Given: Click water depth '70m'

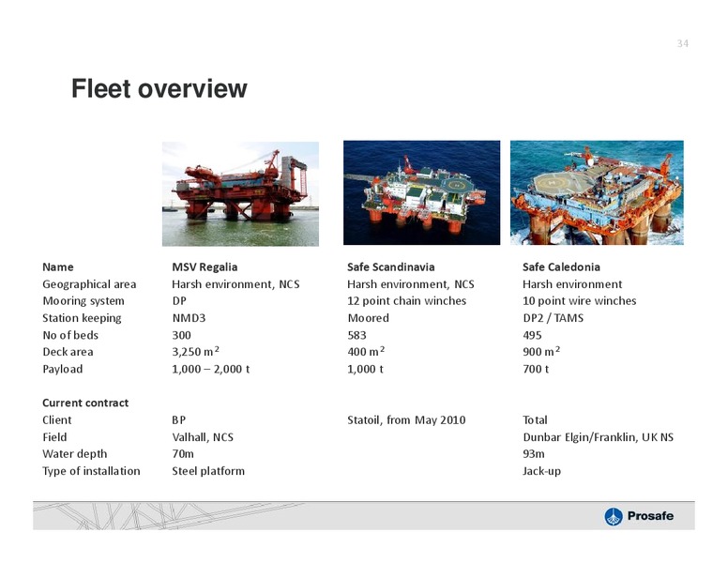Looking at the screenshot, I should tap(183, 454).
